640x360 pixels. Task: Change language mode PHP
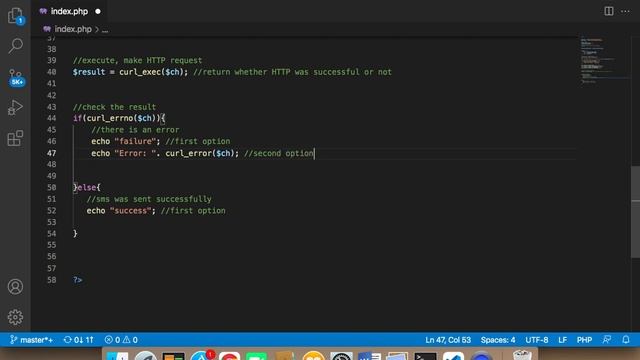tap(584, 340)
